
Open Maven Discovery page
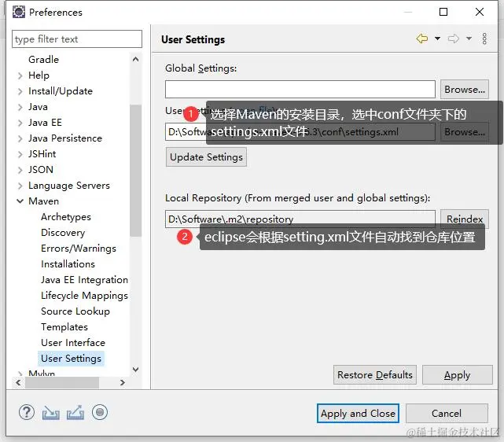point(63,233)
